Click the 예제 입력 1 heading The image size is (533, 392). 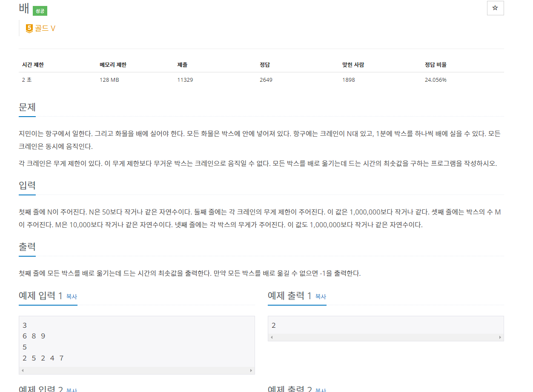click(x=40, y=296)
